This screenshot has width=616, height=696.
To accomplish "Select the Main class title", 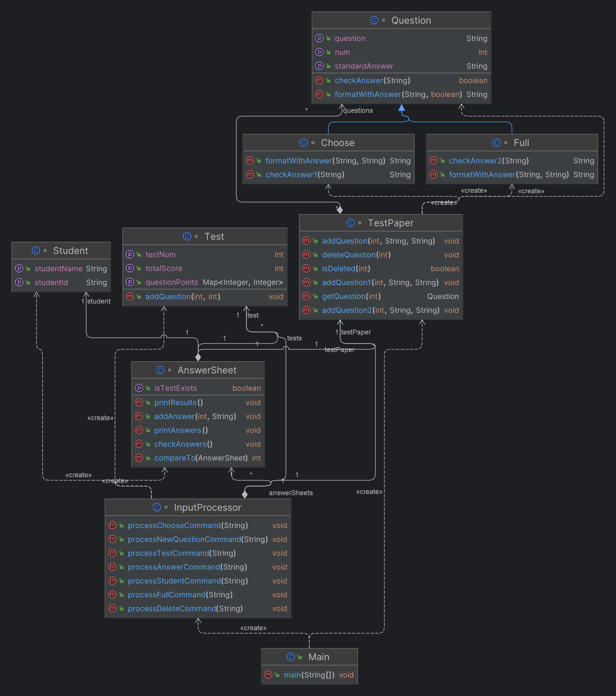I will click(319, 657).
